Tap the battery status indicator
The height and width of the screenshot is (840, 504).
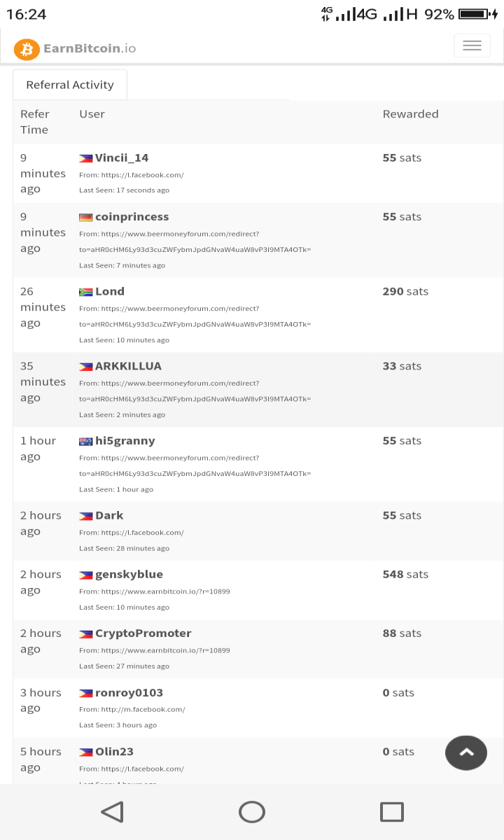[477, 14]
